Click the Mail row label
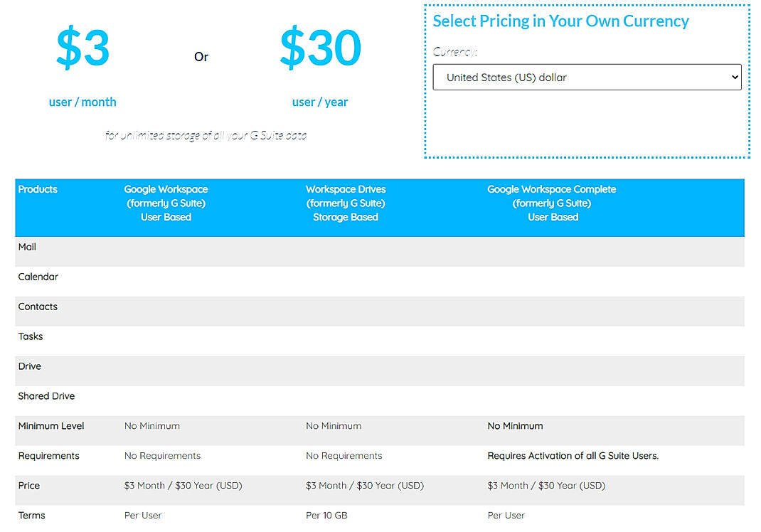761x532 pixels. pos(27,247)
